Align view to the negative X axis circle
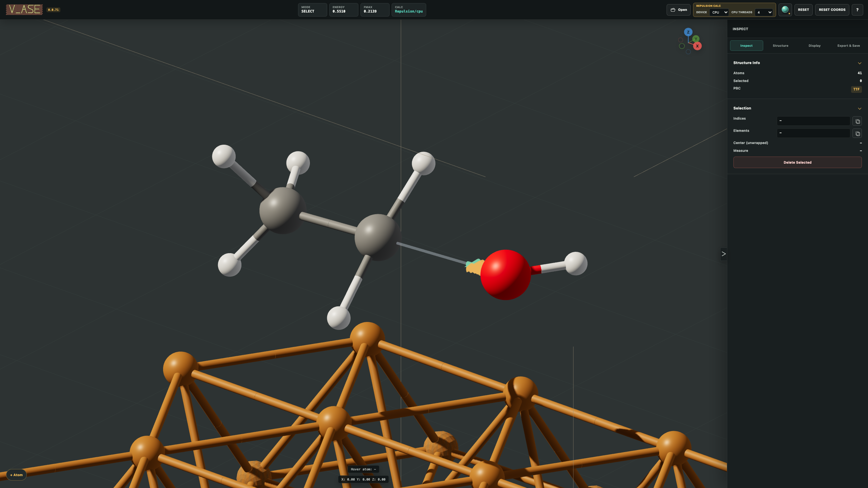The width and height of the screenshot is (868, 488). (680, 40)
